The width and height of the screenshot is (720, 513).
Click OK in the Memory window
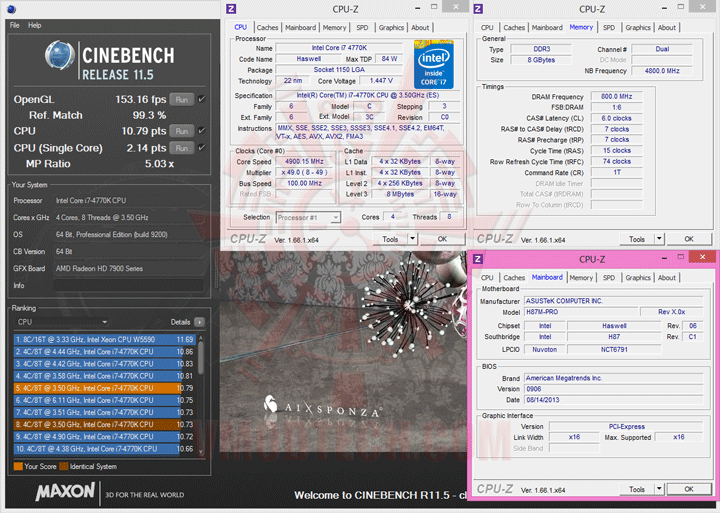click(x=689, y=239)
